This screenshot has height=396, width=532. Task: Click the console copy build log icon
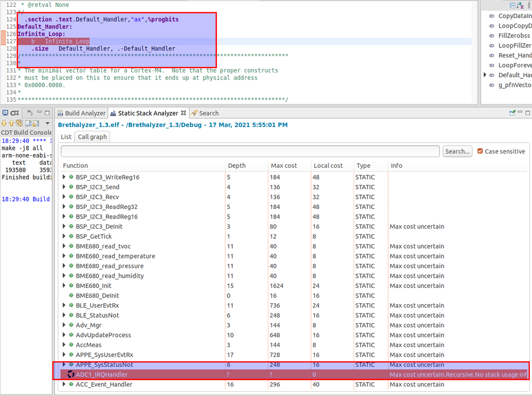click(x=28, y=123)
